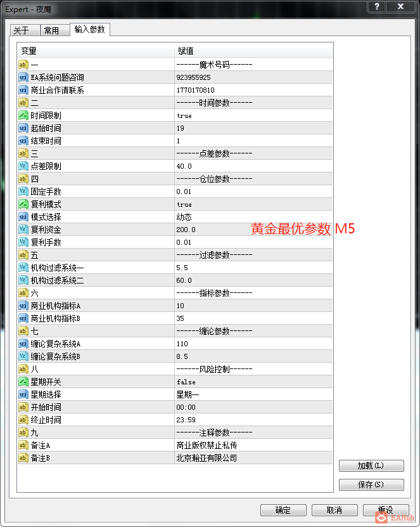Click the string icon beside 备注A

click(x=23, y=445)
